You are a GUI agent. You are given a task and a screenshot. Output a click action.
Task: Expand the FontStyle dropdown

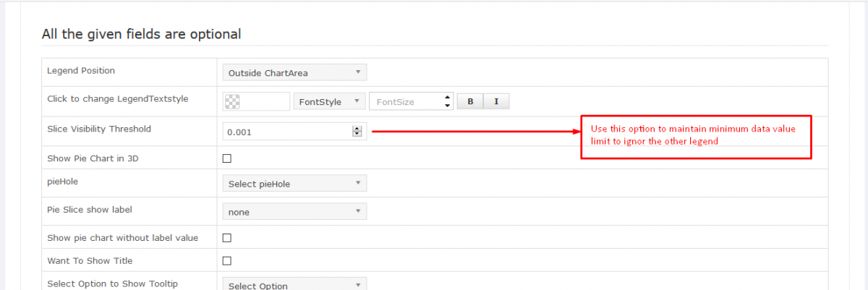point(329,102)
